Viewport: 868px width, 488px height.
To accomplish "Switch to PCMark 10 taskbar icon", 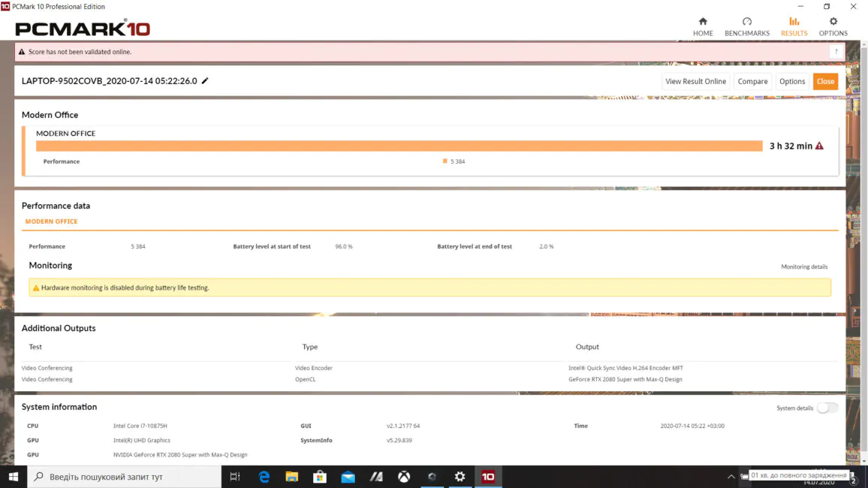I will point(488,477).
